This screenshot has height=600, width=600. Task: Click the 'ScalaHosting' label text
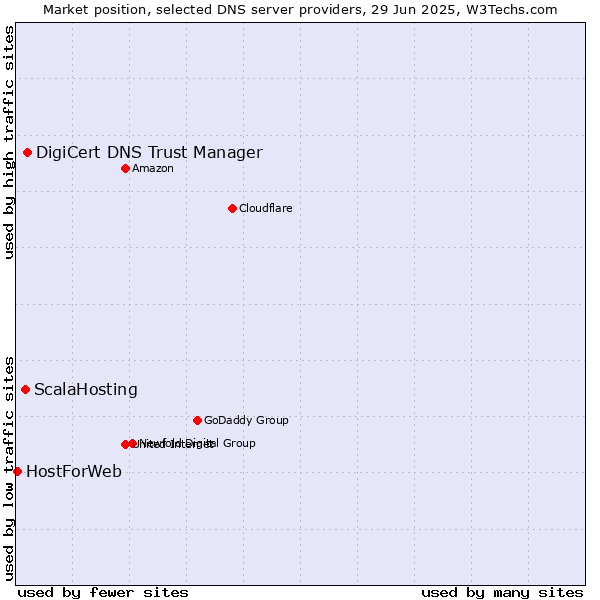click(x=86, y=390)
